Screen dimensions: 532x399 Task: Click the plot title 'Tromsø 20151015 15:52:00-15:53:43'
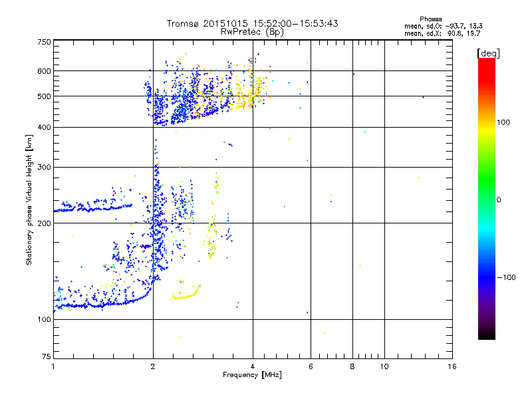tap(252, 23)
